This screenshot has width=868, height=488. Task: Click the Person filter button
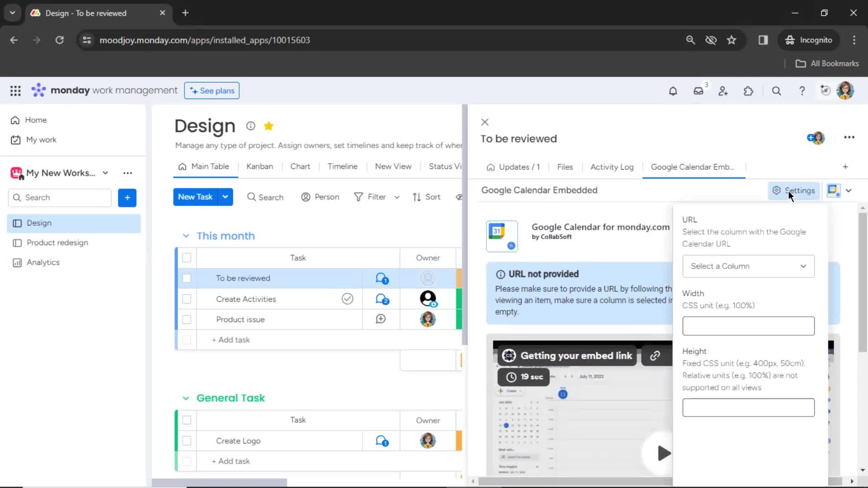click(x=320, y=197)
